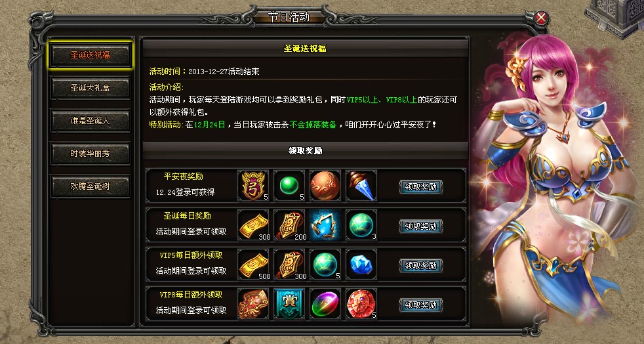Click the glowing blue crystal shard icon
Image resolution: width=644 pixels, height=344 pixels.
point(325,225)
